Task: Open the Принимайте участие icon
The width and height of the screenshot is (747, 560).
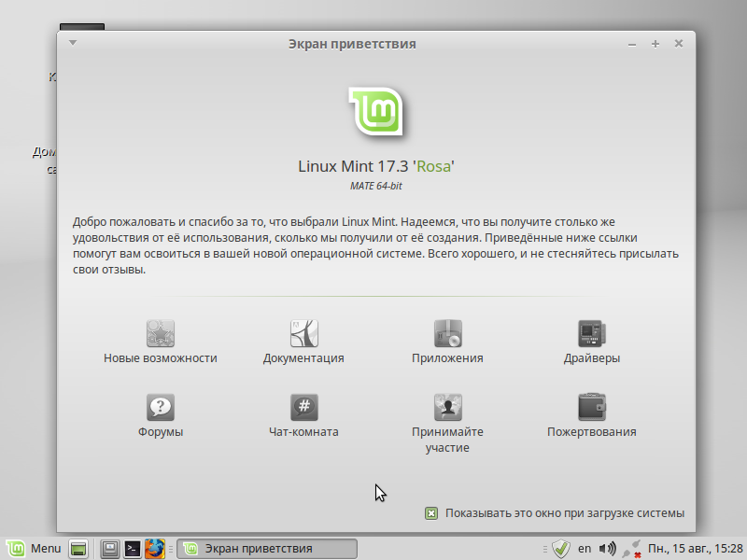Action: (448, 408)
